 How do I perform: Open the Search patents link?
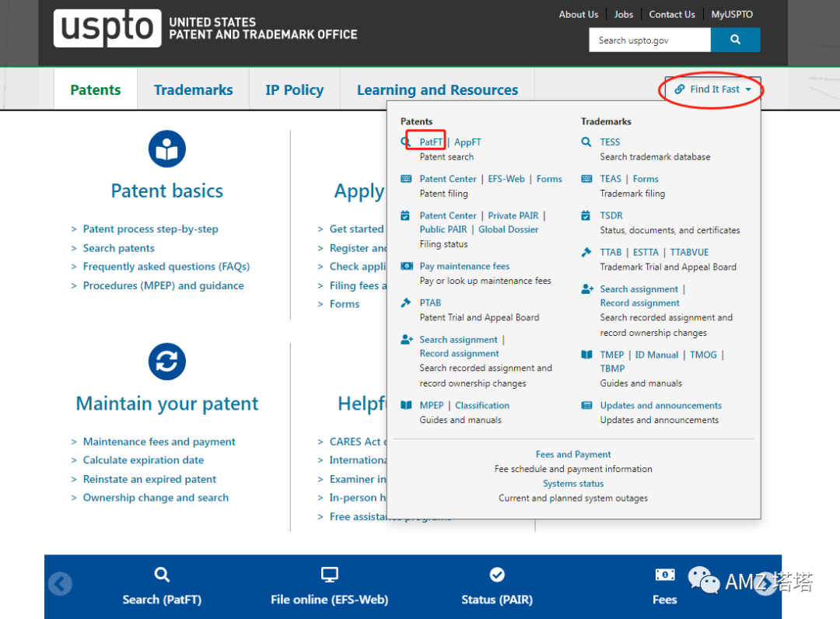click(118, 248)
